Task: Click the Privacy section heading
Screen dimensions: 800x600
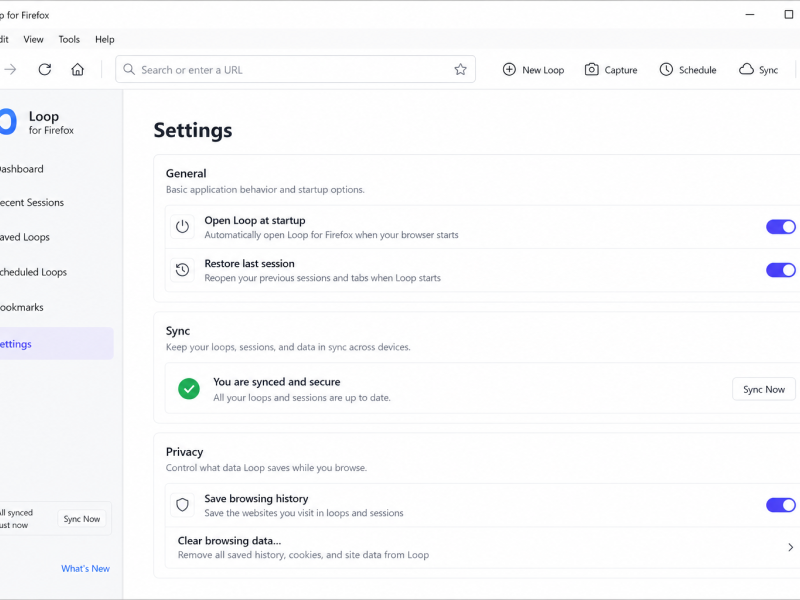Action: point(184,452)
